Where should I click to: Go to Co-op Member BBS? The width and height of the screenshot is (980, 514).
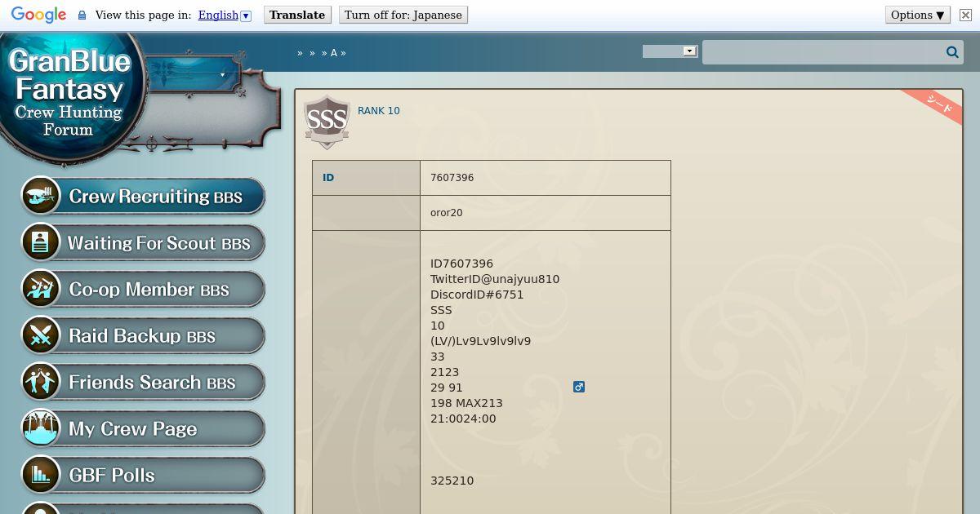click(x=143, y=289)
